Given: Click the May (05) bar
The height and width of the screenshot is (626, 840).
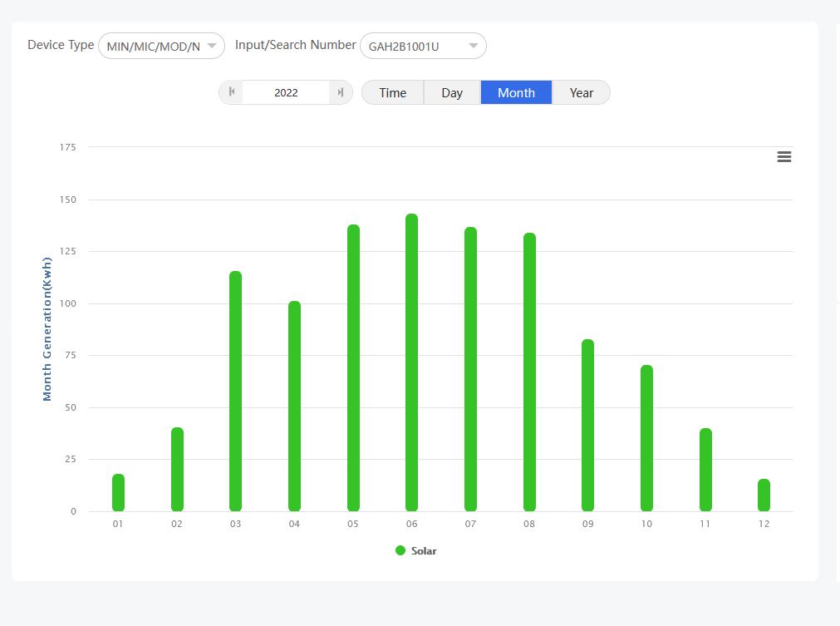Looking at the screenshot, I should (354, 367).
